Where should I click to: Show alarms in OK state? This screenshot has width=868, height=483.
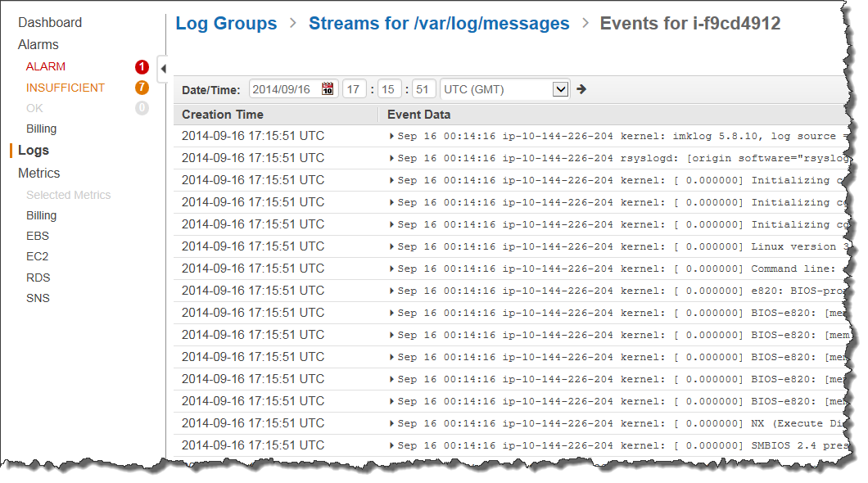pyautogui.click(x=34, y=108)
